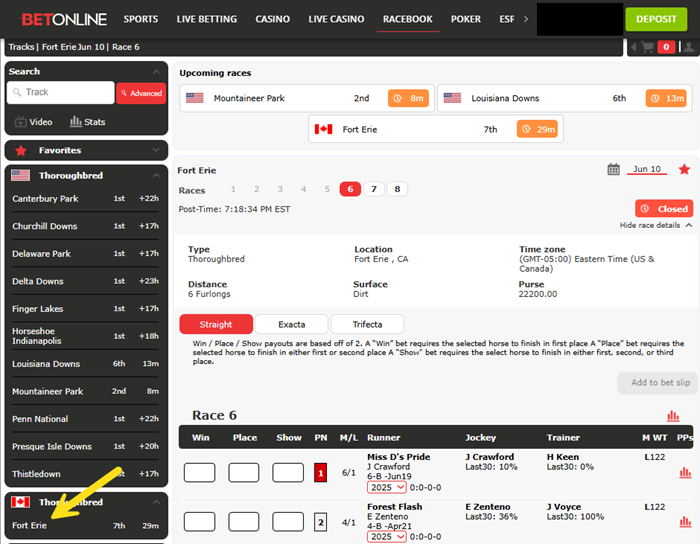Click Win box for Miss D's Pride
The height and width of the screenshot is (544, 700).
pos(200,473)
